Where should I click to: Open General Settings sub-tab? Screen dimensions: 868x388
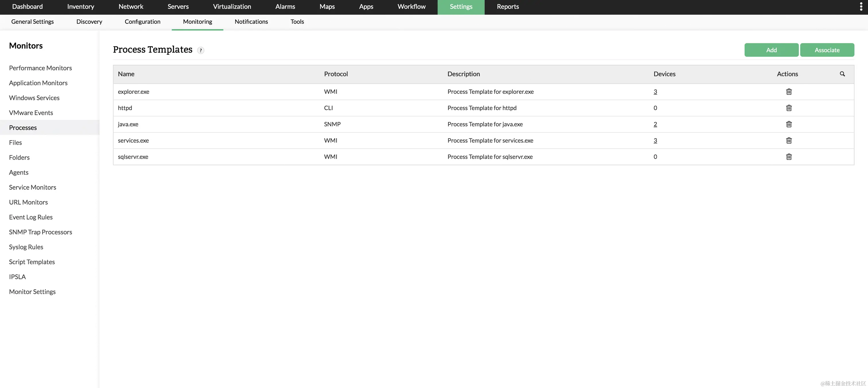pyautogui.click(x=32, y=22)
